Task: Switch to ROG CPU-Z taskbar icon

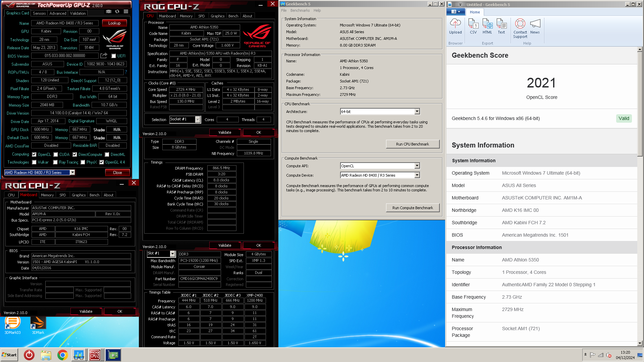Action: point(95,355)
